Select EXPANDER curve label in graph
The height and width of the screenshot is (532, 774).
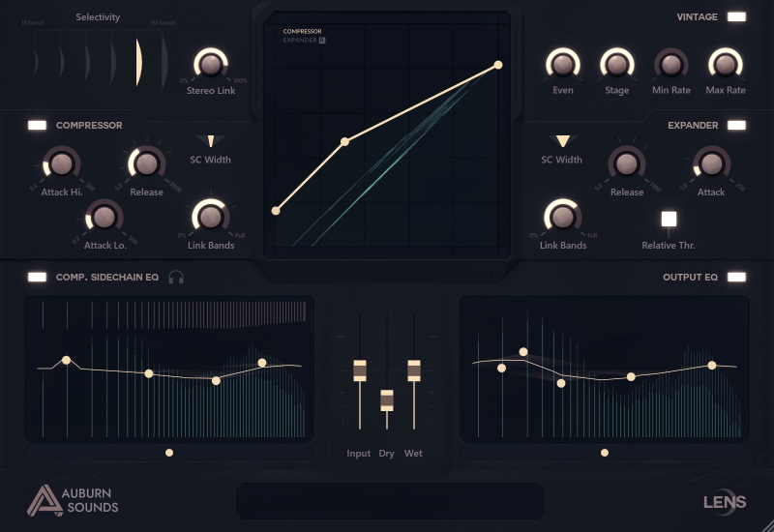coord(300,41)
